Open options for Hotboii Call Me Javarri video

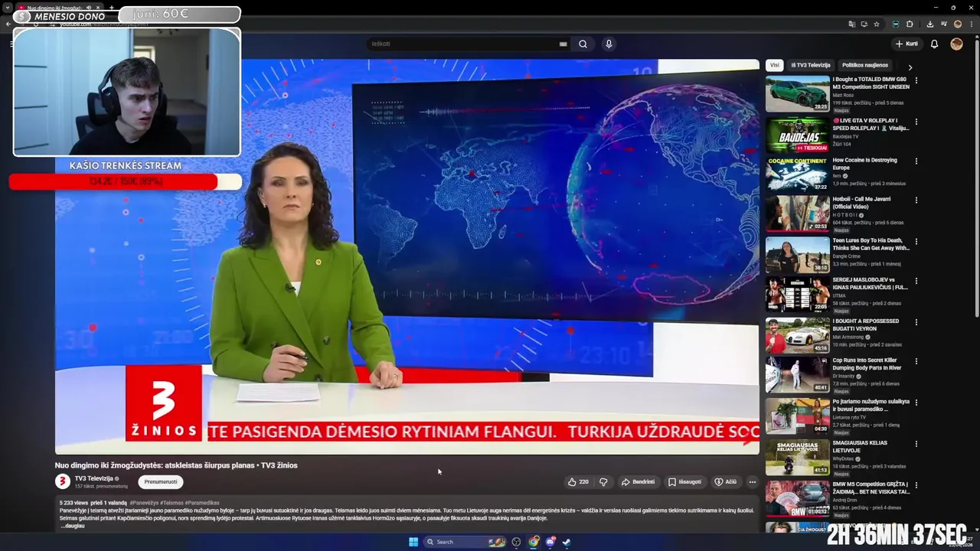coord(916,200)
